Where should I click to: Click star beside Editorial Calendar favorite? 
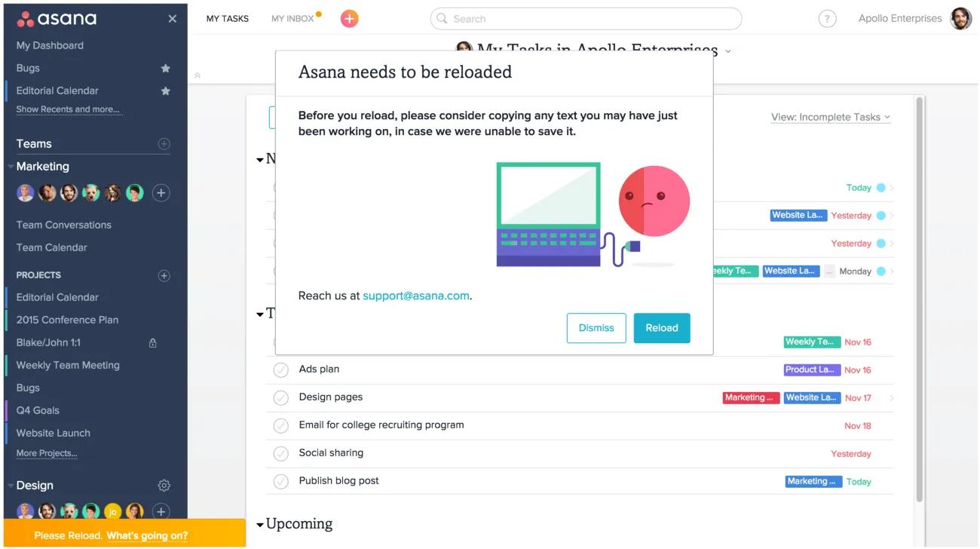pos(166,91)
